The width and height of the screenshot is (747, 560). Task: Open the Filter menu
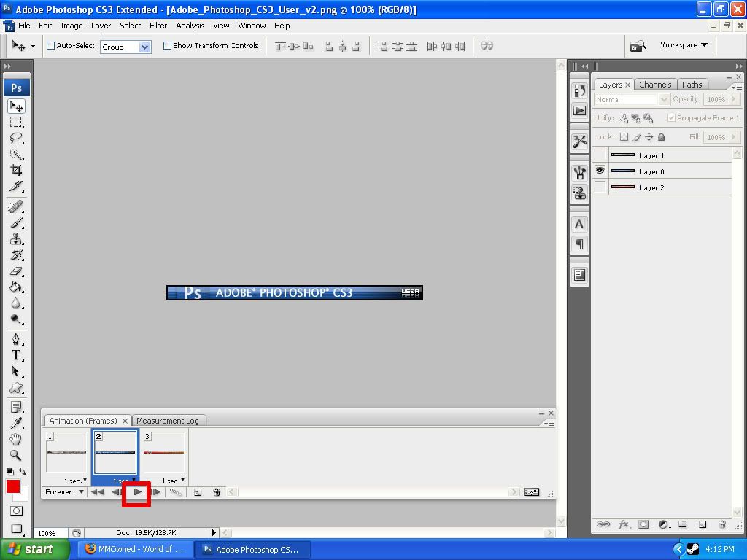[x=158, y=26]
